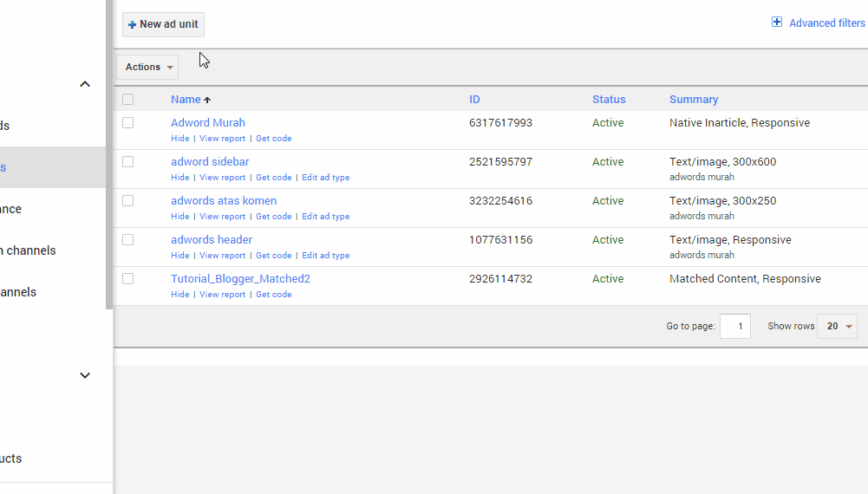Tick the checkbox for Tutorial_Blogger_Matched2
Screen dimensions: 868x494
click(x=127, y=278)
